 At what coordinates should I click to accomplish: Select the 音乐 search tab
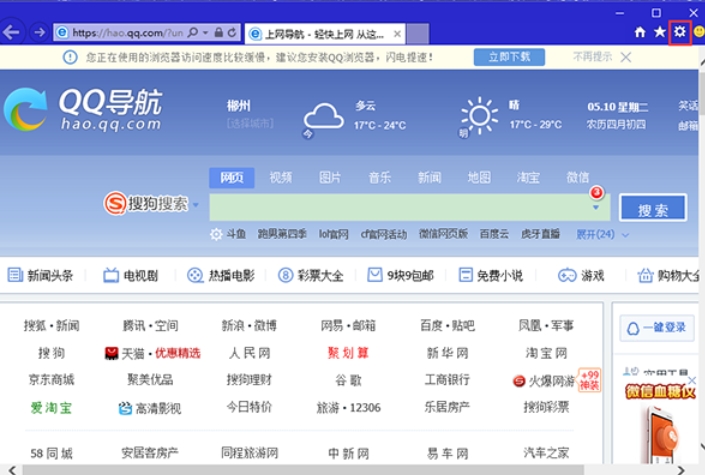pyautogui.click(x=379, y=178)
